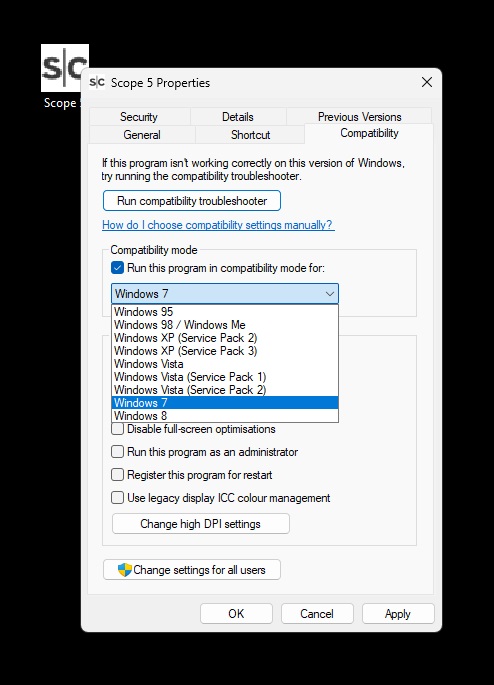Check Use legacy display ICC colour management
Screen dimensions: 494x685
click(117, 498)
